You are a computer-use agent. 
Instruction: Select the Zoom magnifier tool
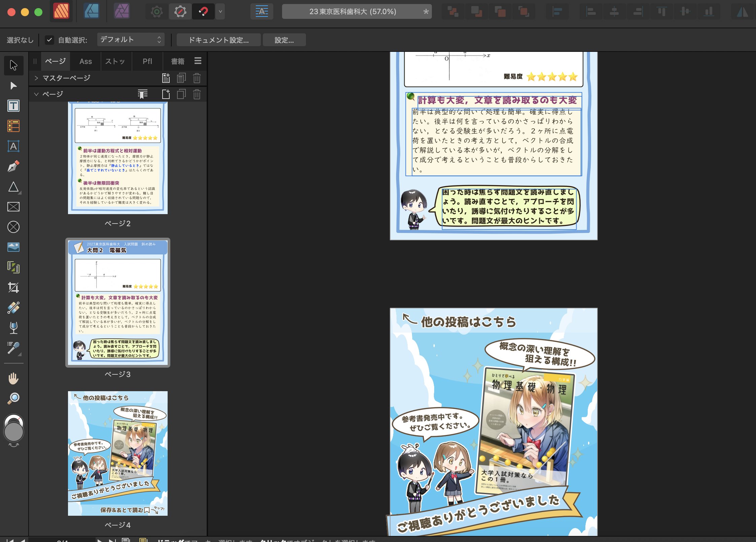[x=13, y=399]
